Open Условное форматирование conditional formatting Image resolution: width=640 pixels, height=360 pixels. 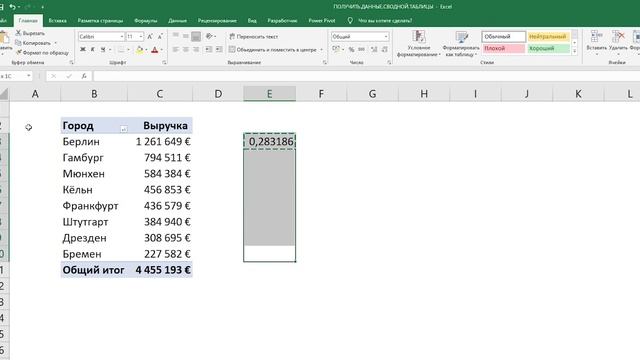point(419,44)
